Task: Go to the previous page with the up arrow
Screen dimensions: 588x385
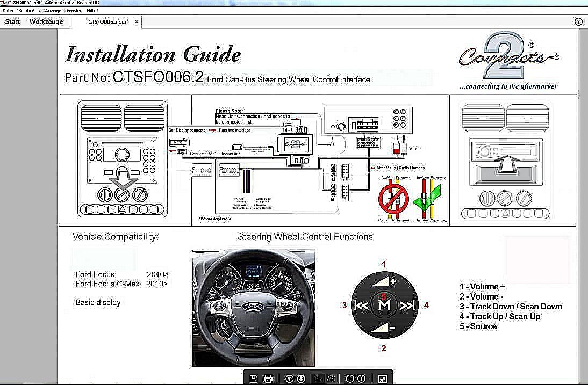Action: click(289, 379)
